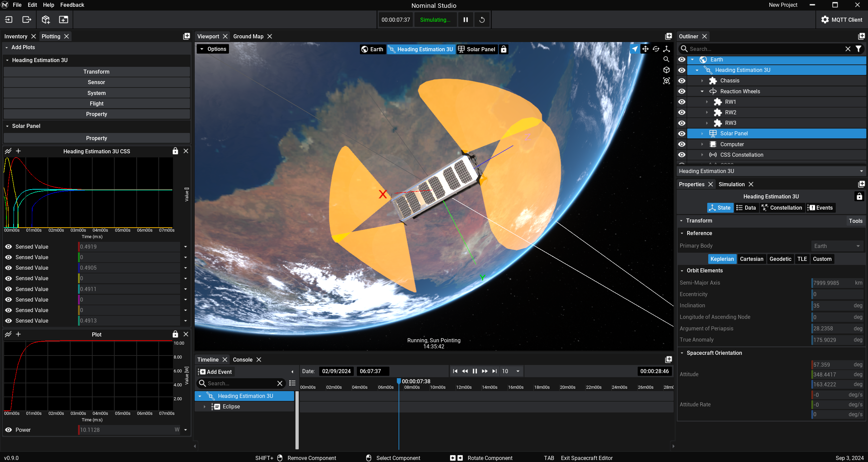Fast forward the timeline playback
This screenshot has height=462, width=868.
485,371
